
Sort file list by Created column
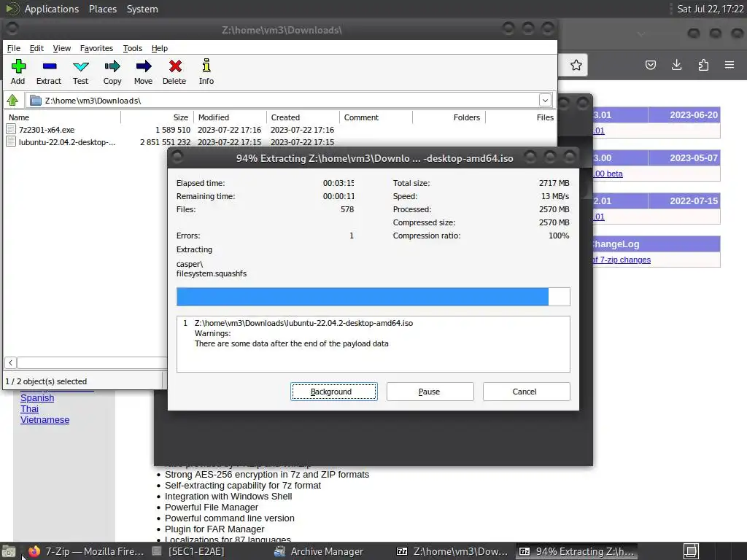coord(303,117)
